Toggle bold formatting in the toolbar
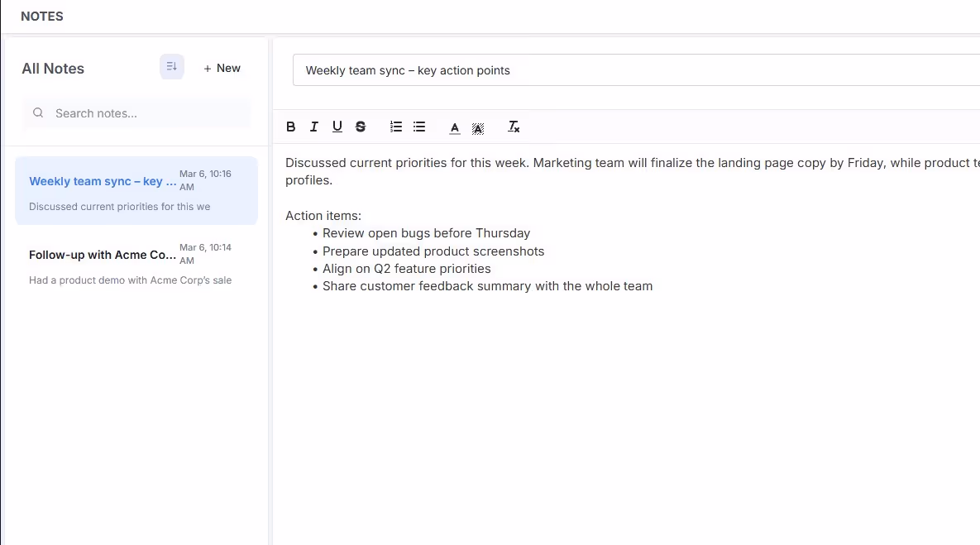Viewport: 980px width, 545px height. point(291,127)
